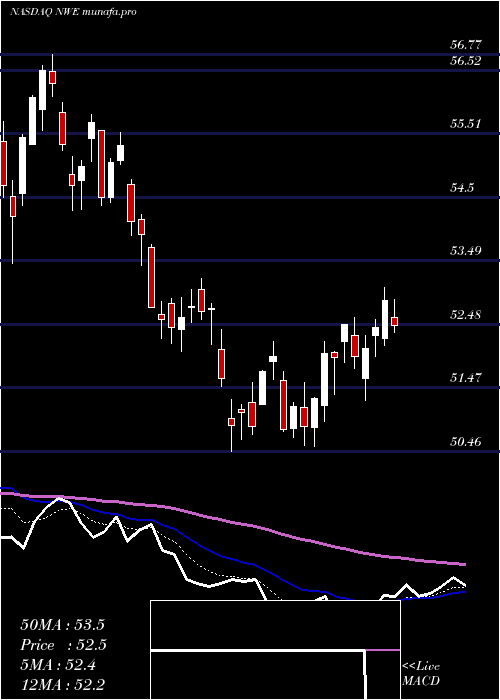
Task: Click the NASDAQ NWE munafa.pro title text
Action: tap(72, 12)
